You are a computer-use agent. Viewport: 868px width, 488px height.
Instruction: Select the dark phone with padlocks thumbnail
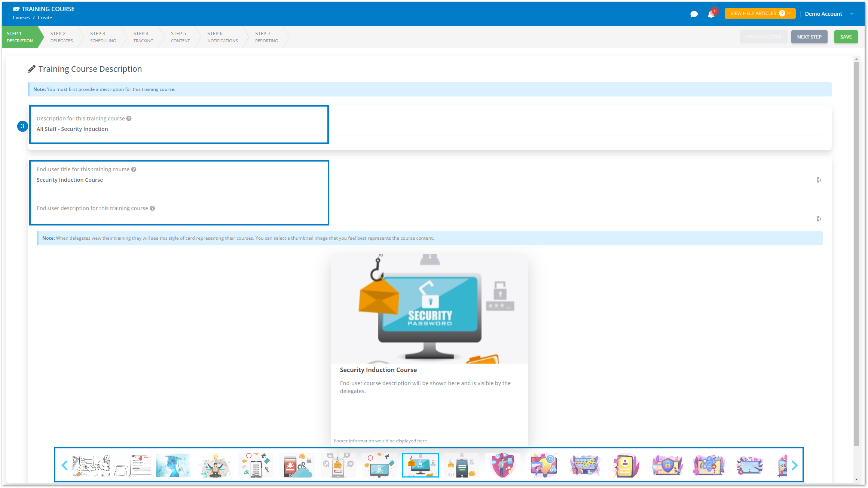(x=462, y=465)
